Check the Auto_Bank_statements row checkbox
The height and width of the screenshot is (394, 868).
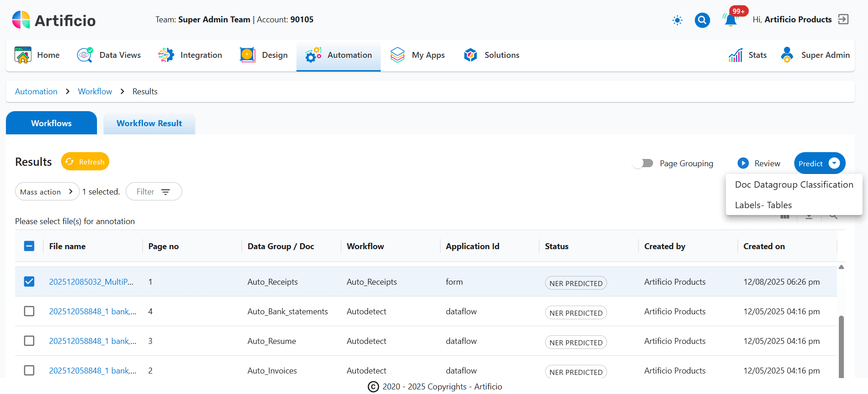pos(29,311)
